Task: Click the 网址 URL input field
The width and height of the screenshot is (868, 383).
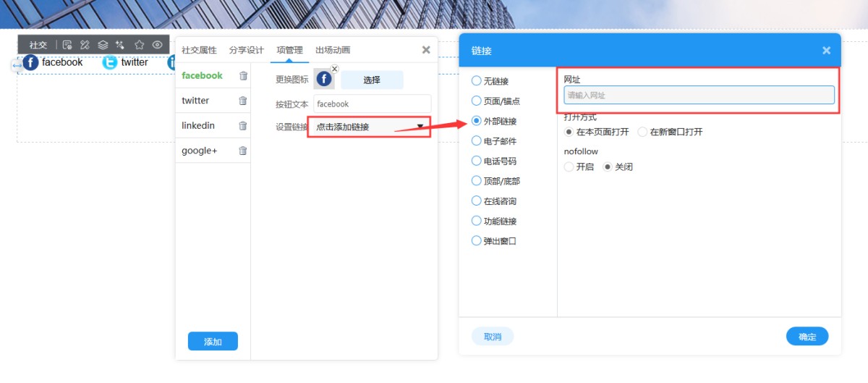Action: pos(699,95)
